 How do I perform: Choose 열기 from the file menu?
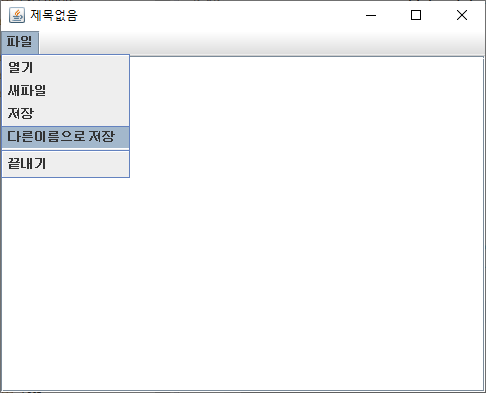(x=66, y=68)
